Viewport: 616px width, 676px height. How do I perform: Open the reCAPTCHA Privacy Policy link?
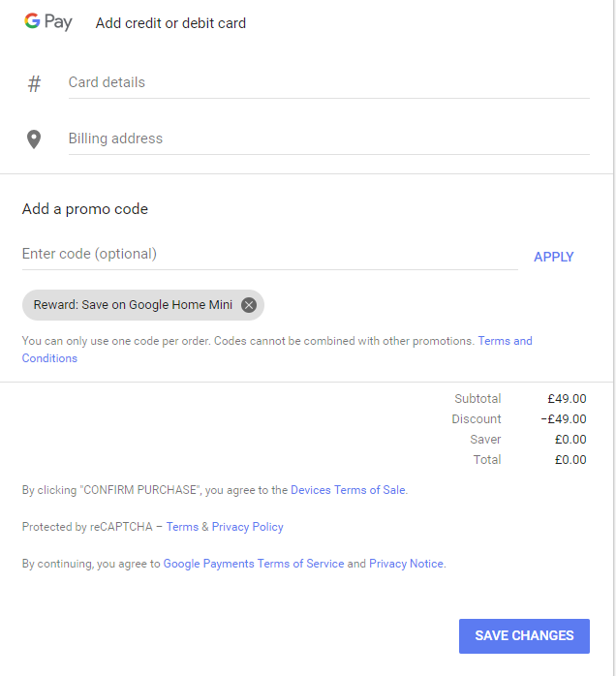click(x=247, y=527)
